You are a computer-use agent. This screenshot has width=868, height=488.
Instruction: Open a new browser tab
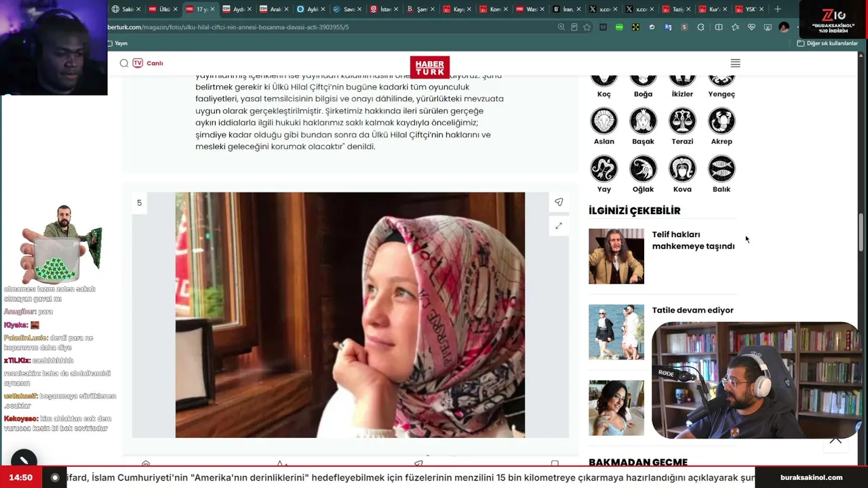pos(778,9)
